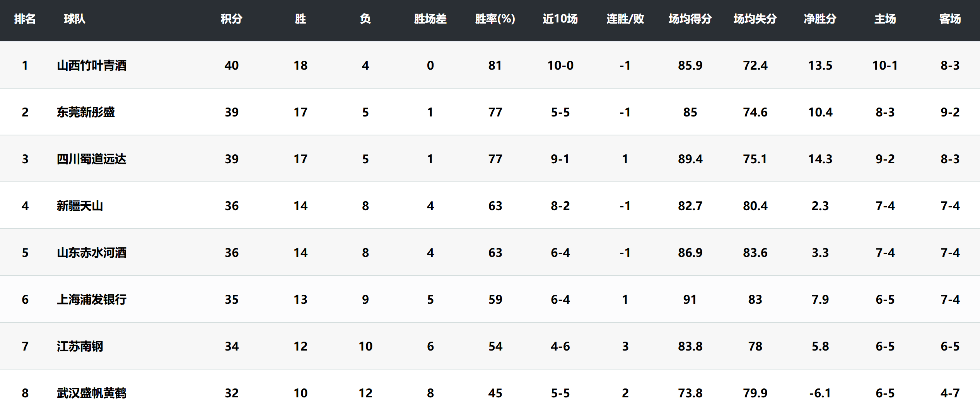
Task: Click the 客场 column header
Action: (x=950, y=19)
